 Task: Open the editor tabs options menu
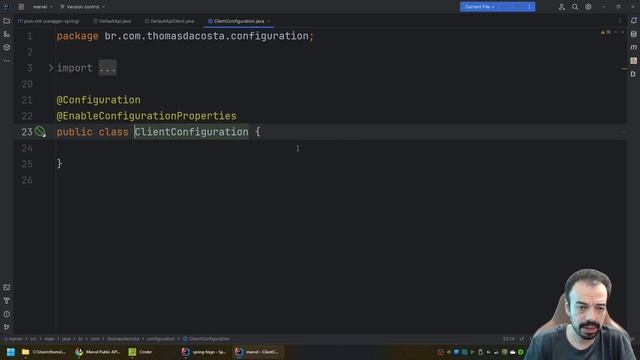620,21
